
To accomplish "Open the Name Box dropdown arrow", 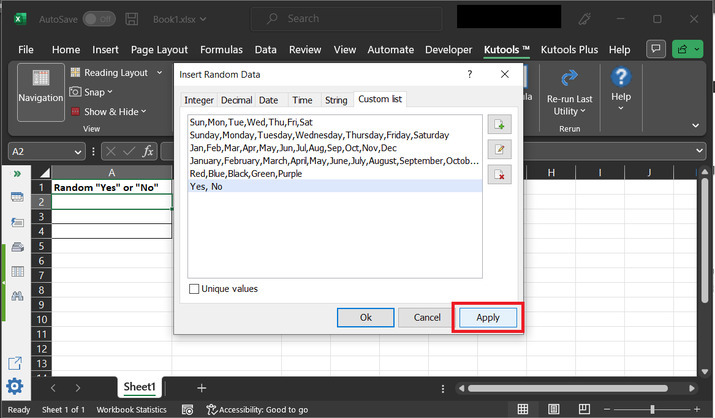I will tap(77, 151).
